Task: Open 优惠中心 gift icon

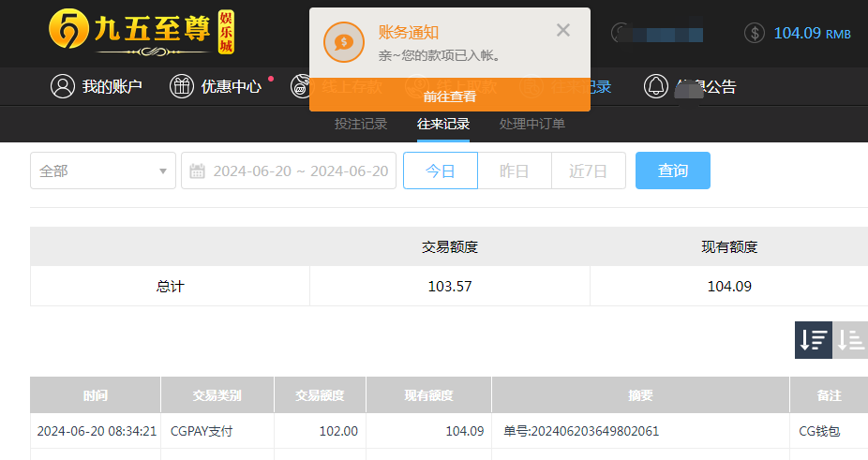Action: (x=182, y=87)
